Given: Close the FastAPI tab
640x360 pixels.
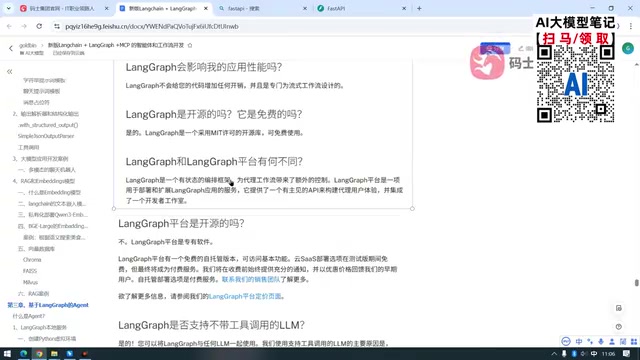Looking at the screenshot, I should (x=404, y=8).
